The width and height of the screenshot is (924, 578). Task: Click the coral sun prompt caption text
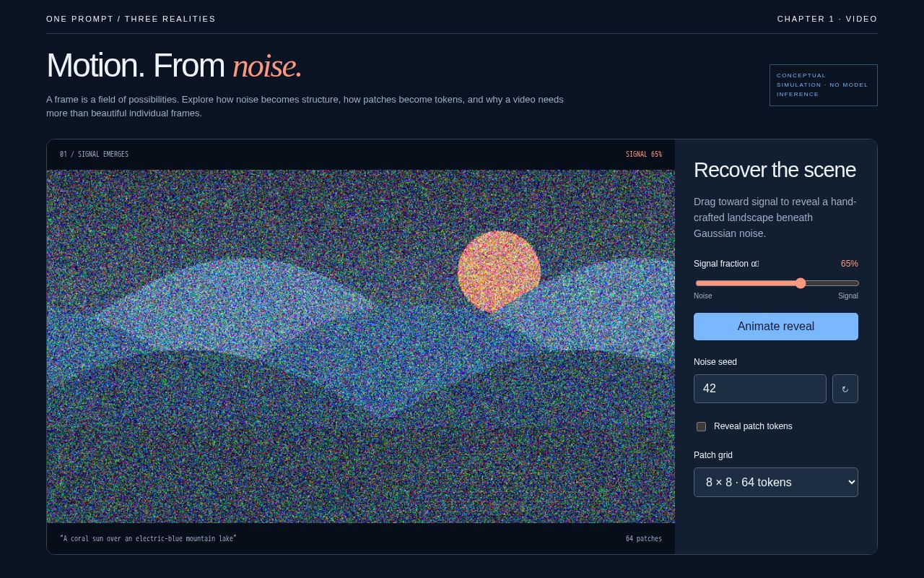148,539
